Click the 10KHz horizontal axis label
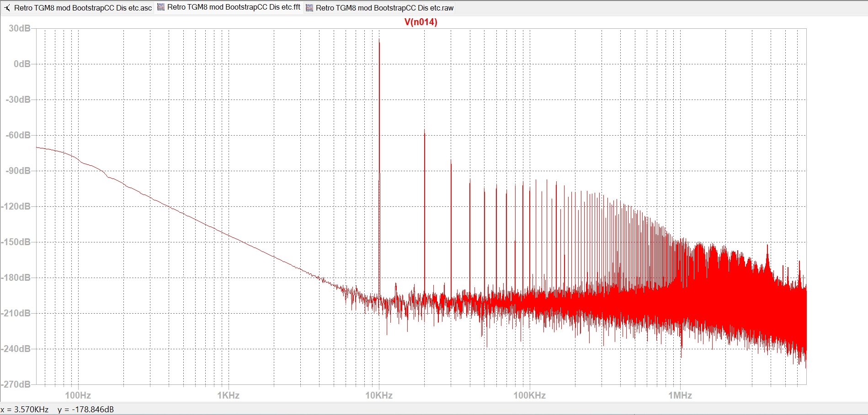The width and height of the screenshot is (868, 415). point(379,395)
